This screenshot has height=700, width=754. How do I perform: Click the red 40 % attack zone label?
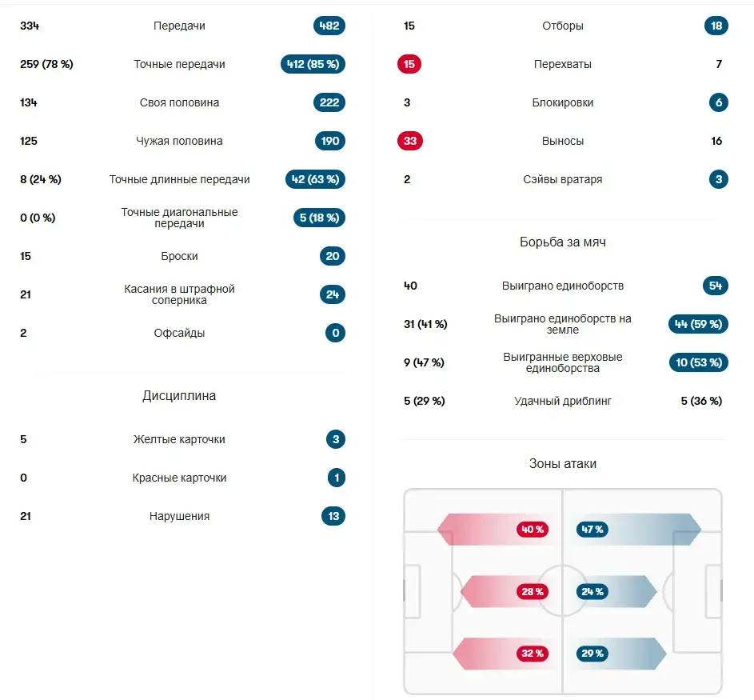(533, 530)
